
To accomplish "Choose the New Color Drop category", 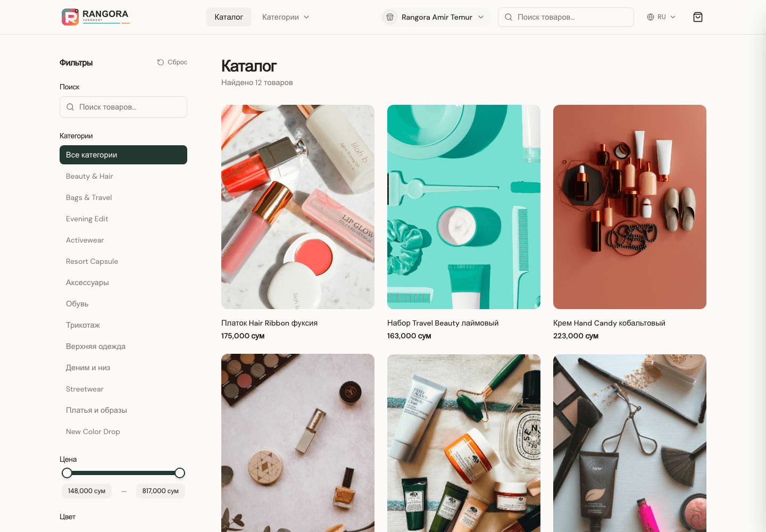I will (123, 431).
